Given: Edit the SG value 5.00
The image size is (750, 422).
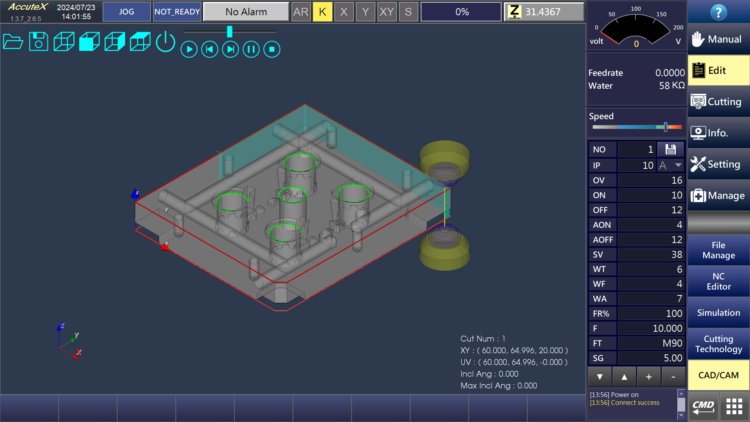Looking at the screenshot, I should click(651, 358).
